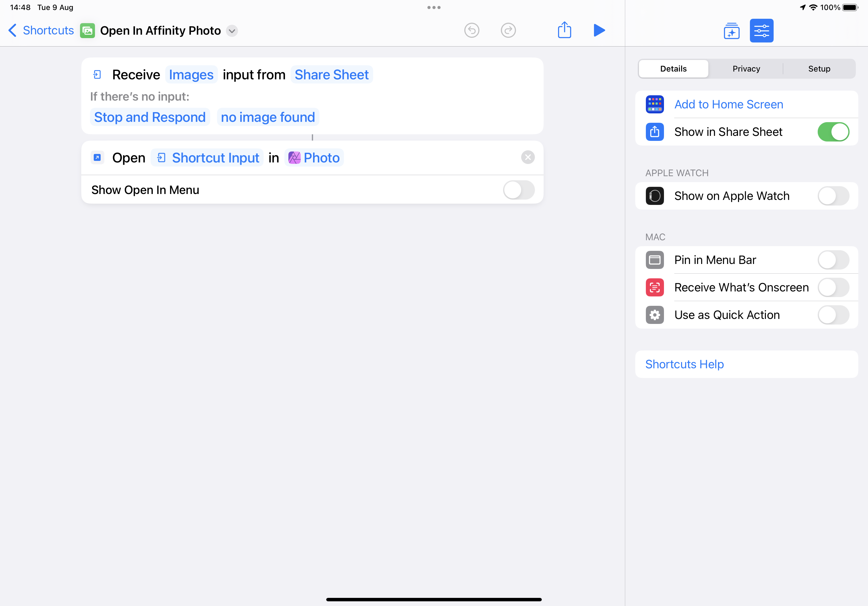Tap the Wi-Fi status icon

[x=813, y=7]
